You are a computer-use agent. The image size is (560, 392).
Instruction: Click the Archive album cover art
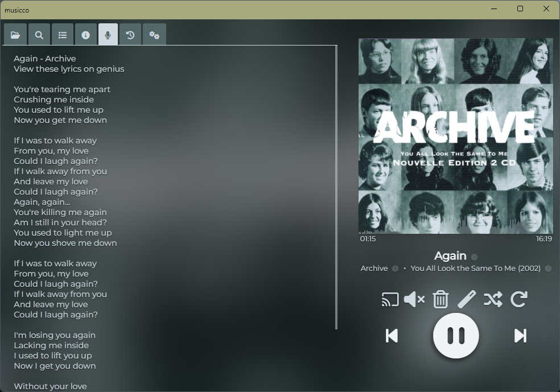[x=456, y=136]
